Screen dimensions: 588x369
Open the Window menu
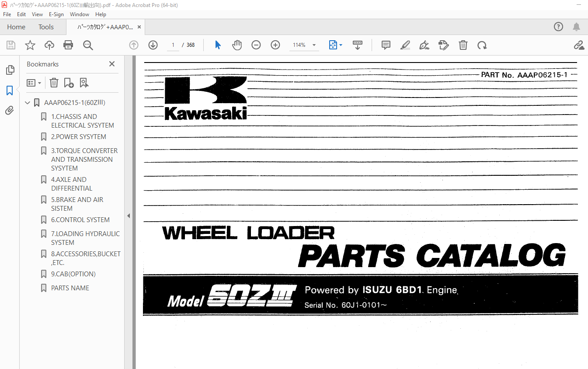(x=80, y=14)
